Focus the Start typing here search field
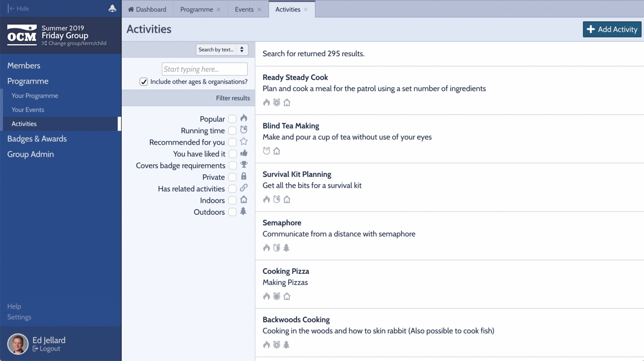Image resolution: width=644 pixels, height=361 pixels. coord(205,69)
